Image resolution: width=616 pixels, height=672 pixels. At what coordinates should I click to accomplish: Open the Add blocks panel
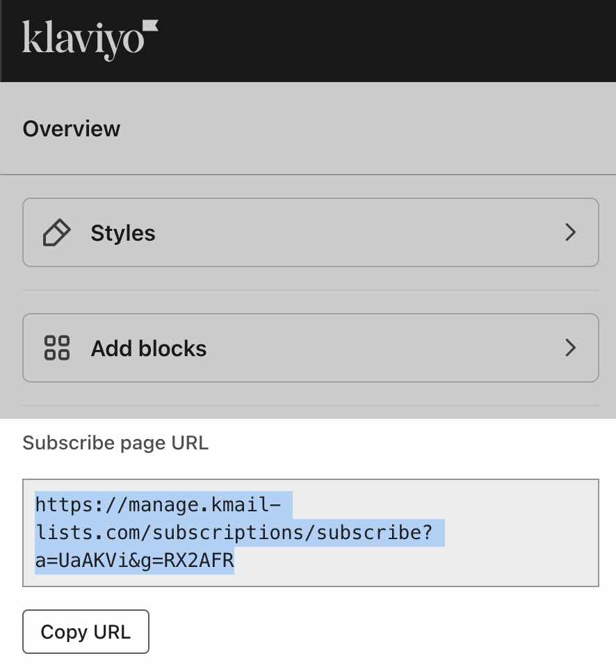coord(310,347)
